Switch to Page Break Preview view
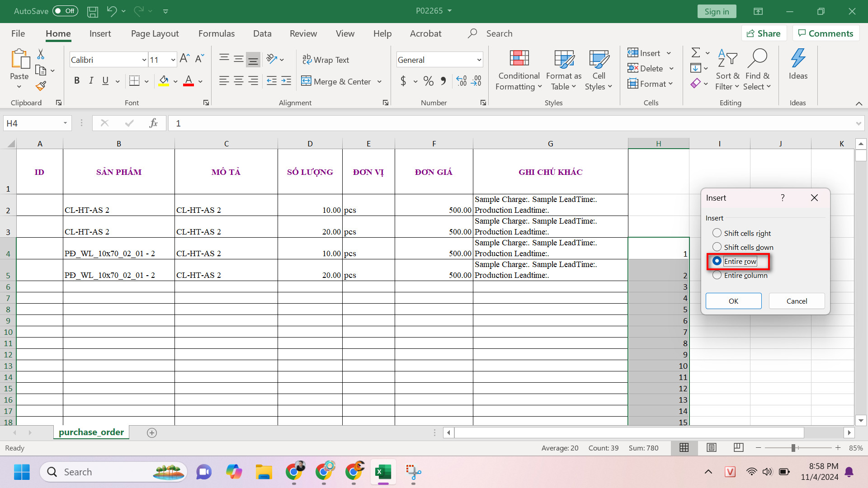The image size is (868, 488). 738,448
